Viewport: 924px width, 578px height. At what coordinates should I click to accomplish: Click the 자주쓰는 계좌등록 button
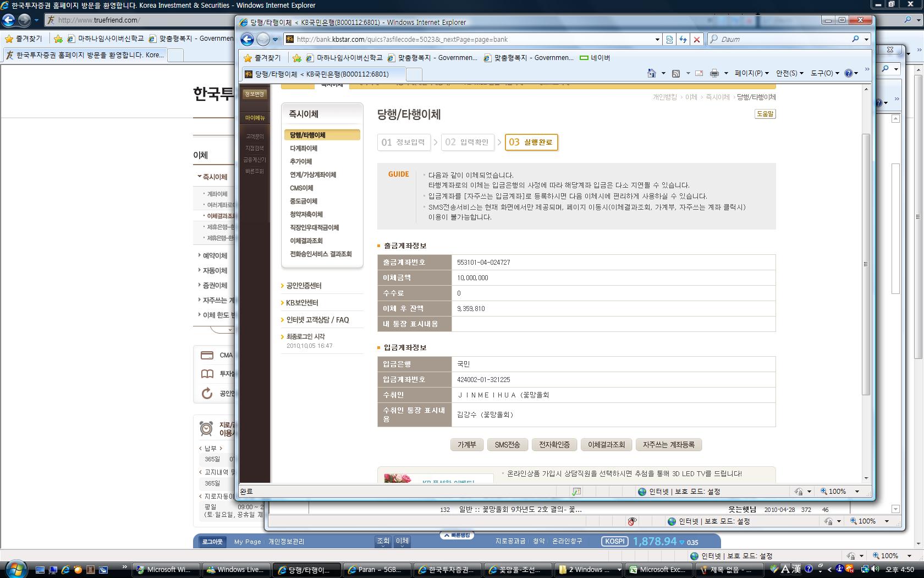pyautogui.click(x=668, y=445)
